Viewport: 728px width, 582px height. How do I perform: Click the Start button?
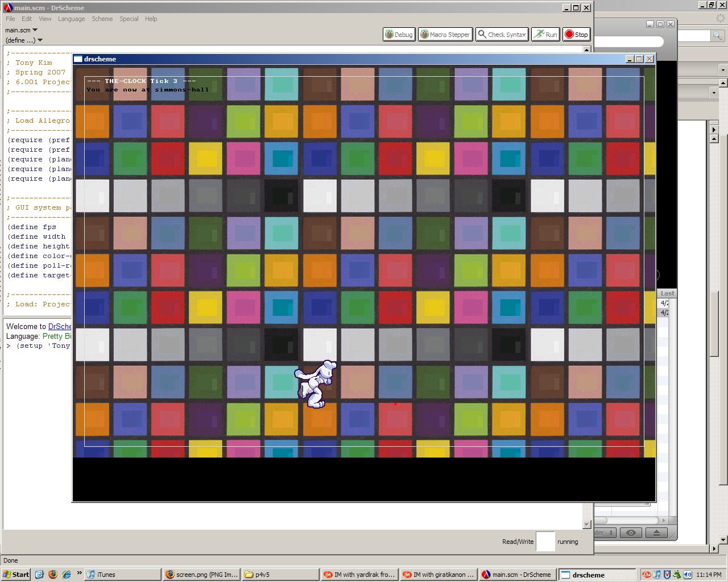coord(16,575)
